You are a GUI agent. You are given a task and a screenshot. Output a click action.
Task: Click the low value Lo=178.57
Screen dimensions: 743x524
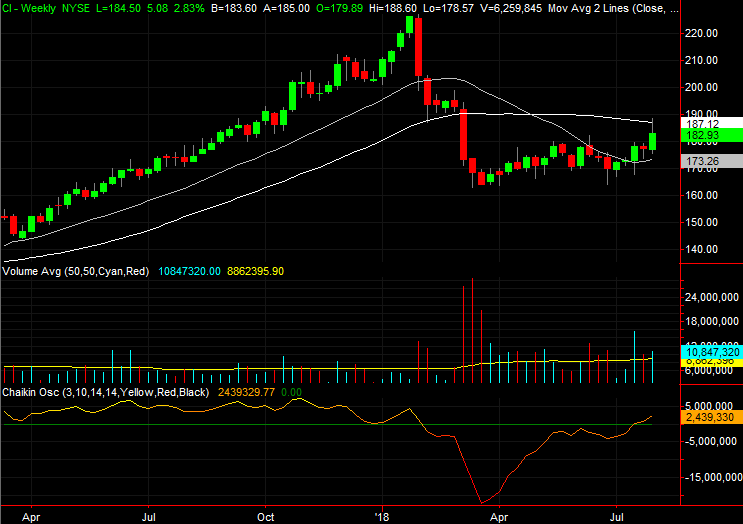tap(448, 8)
